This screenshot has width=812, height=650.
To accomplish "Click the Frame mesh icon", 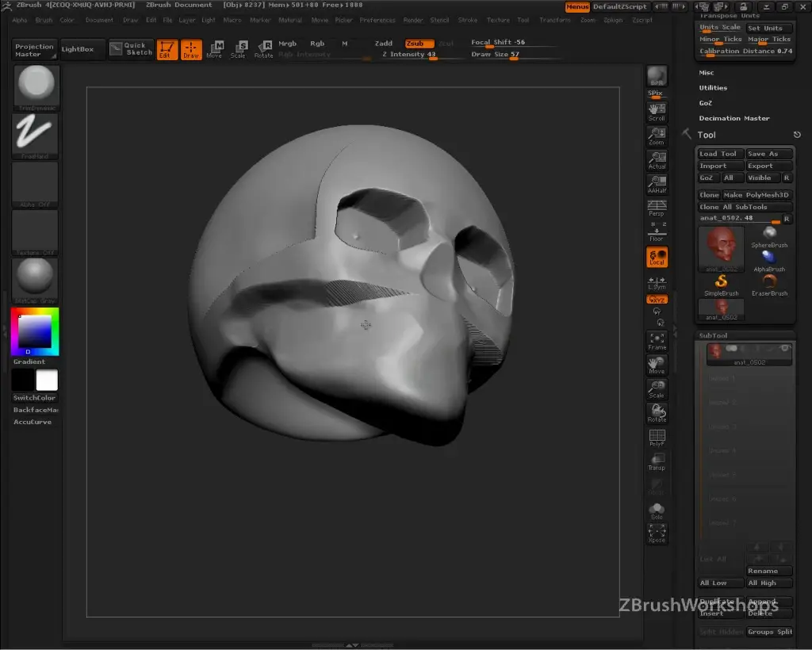I will pos(657,342).
